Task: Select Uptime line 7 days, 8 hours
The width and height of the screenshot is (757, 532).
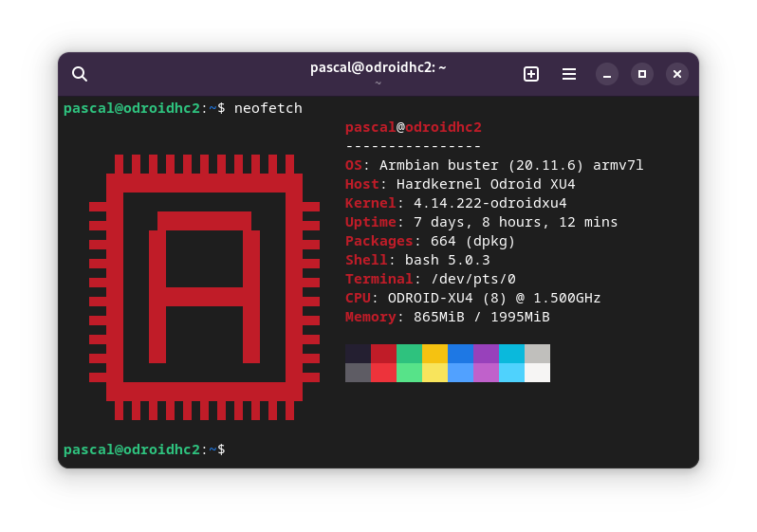Action: 481,222
